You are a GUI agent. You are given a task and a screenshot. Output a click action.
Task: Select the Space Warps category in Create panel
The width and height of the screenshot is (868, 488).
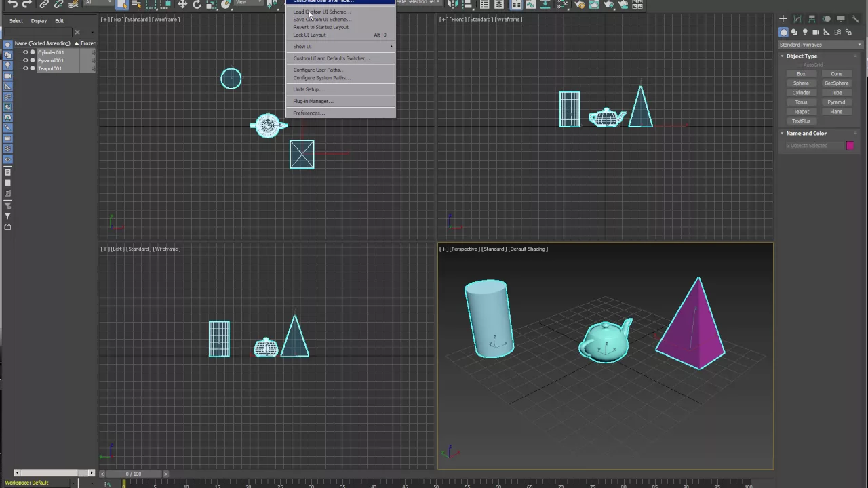click(837, 32)
